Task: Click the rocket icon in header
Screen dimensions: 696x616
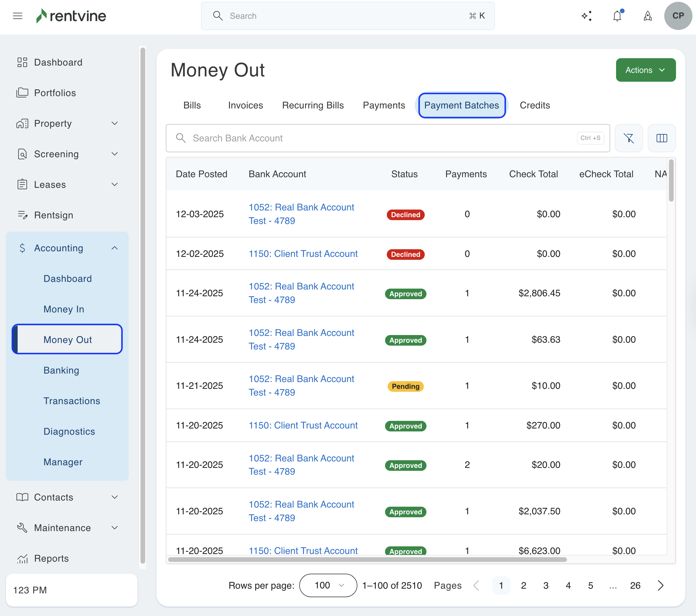Action: [647, 16]
